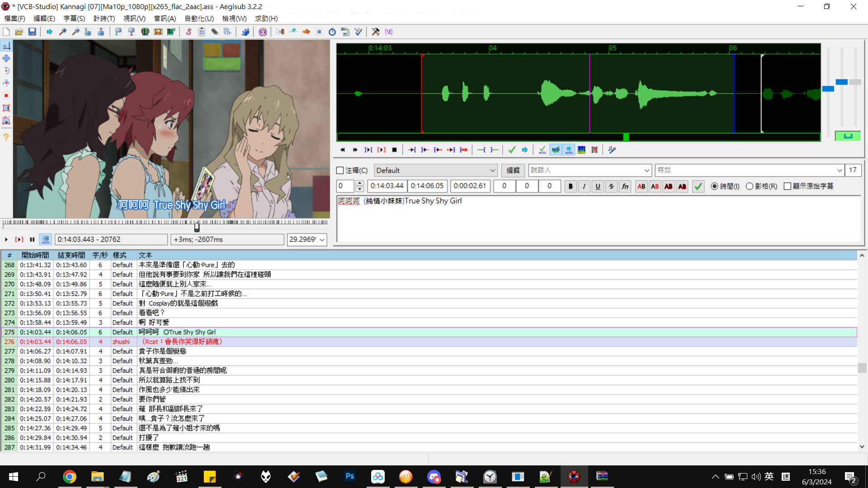Click the audio volume slider handle
The width and height of the screenshot is (868, 488).
855,82
